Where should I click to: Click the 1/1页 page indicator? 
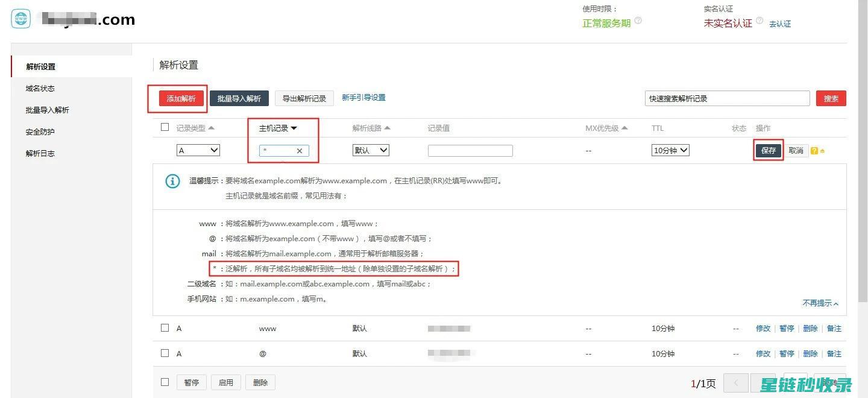point(703,384)
